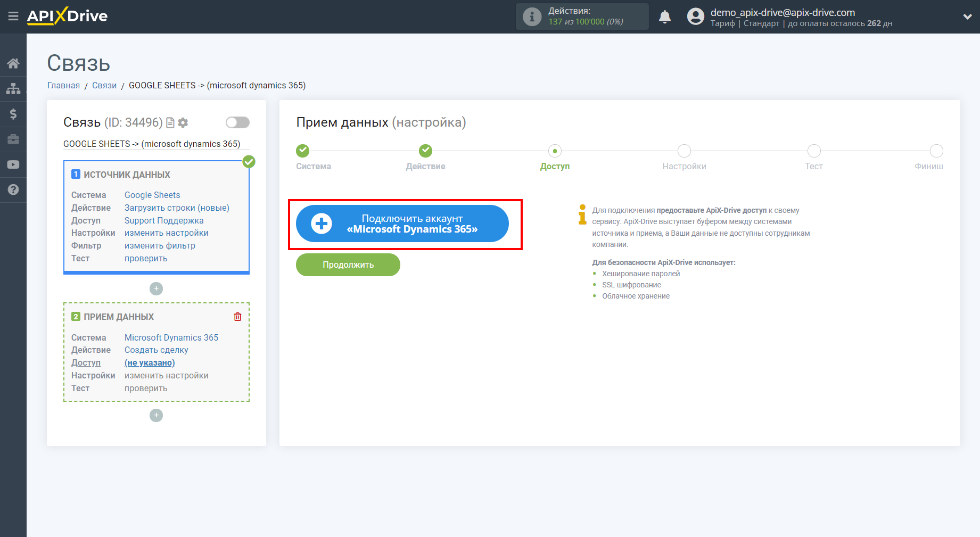The image size is (980, 537).
Task: Add a step between source and receiver
Action: coord(156,288)
